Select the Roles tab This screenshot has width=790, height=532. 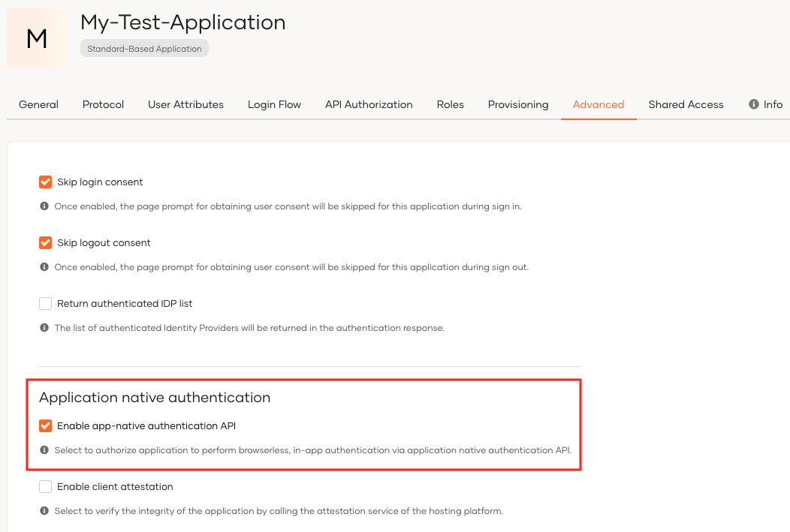450,104
